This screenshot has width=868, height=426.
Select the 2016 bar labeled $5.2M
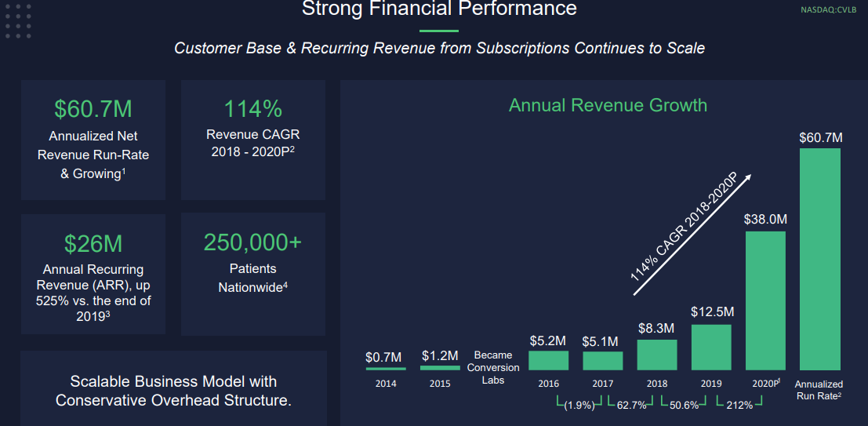[x=548, y=360]
